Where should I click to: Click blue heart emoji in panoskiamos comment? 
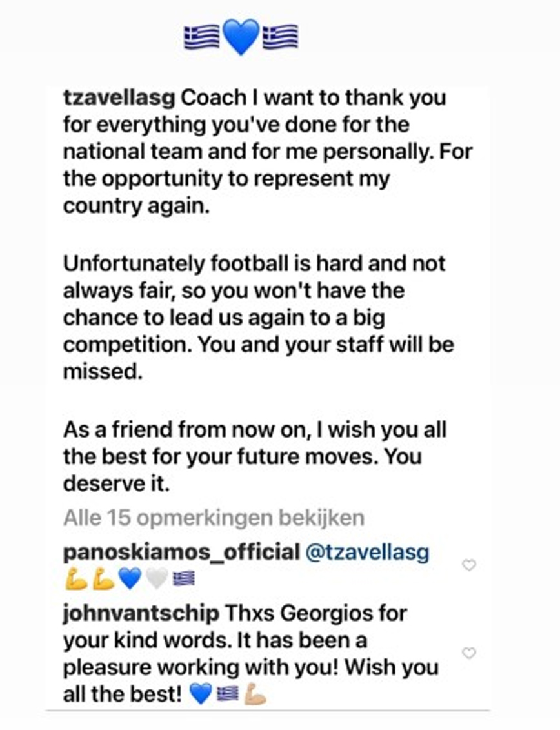click(x=130, y=581)
